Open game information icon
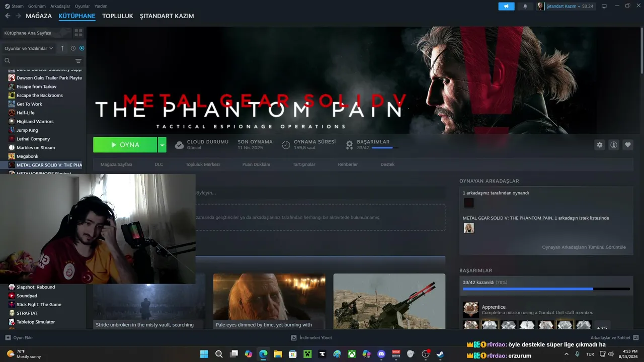The image size is (644, 362). (614, 145)
